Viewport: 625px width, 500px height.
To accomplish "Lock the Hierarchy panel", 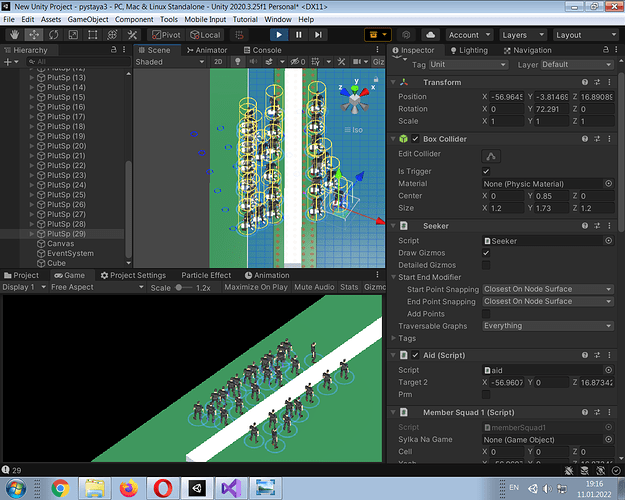I will (114, 49).
